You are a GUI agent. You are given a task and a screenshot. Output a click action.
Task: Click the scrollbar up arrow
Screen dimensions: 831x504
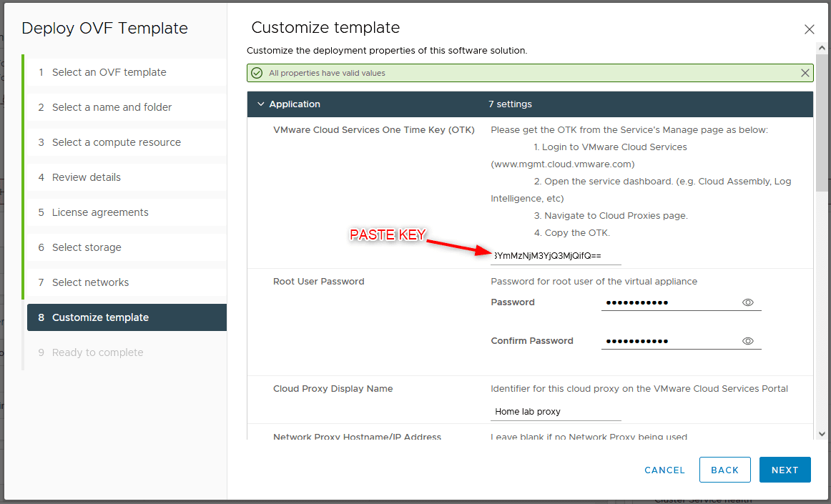coord(822,48)
